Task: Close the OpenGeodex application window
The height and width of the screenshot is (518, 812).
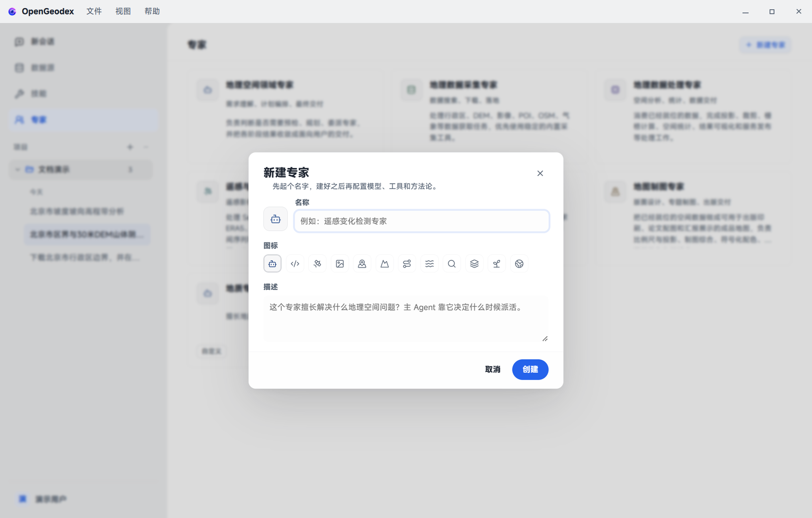Action: tap(799, 11)
